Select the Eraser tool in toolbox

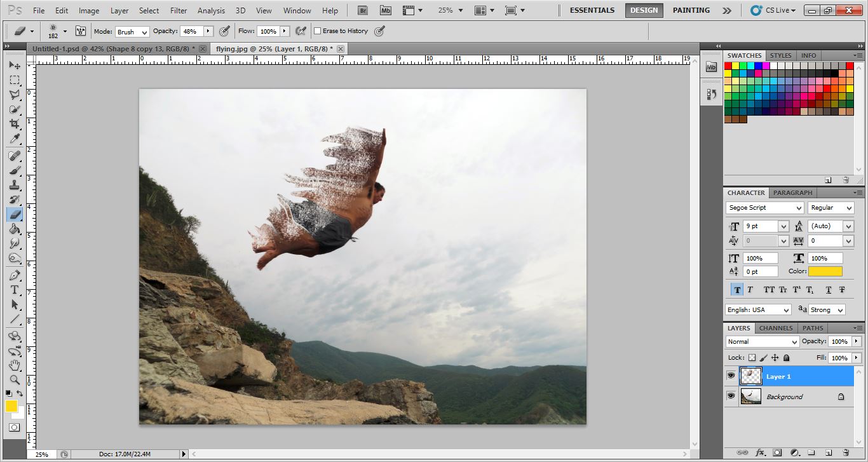point(15,214)
